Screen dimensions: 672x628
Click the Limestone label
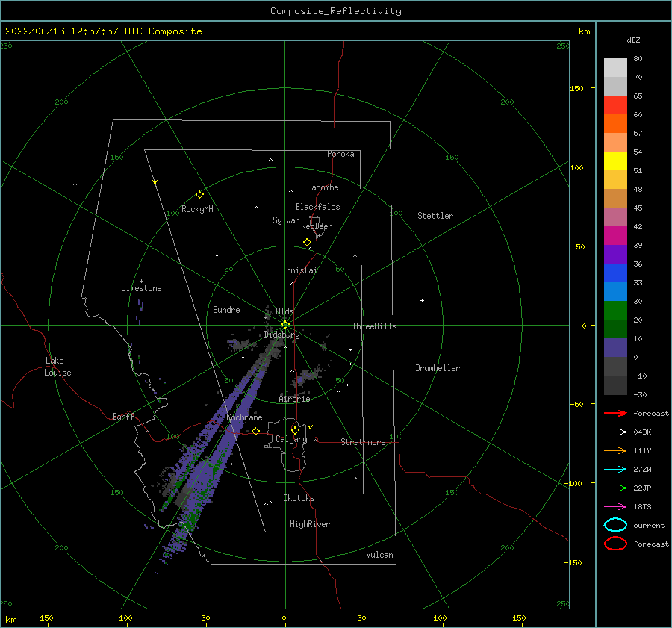pos(141,288)
